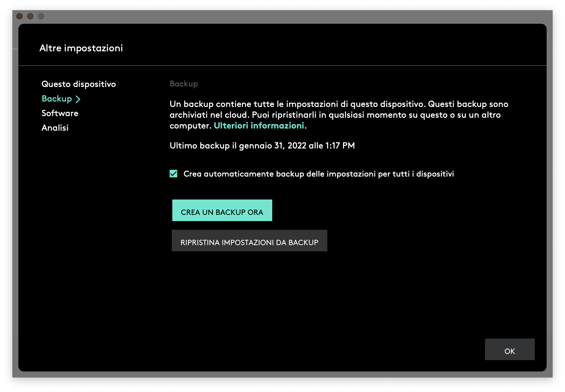Screen dimensions: 565x392
Task: Click the chevron next to Backup
Action: click(78, 99)
